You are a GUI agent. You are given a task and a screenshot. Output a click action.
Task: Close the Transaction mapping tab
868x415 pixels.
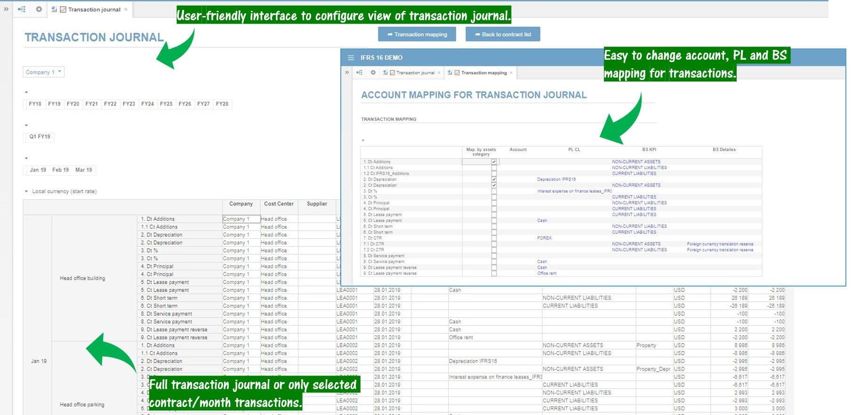tap(511, 72)
